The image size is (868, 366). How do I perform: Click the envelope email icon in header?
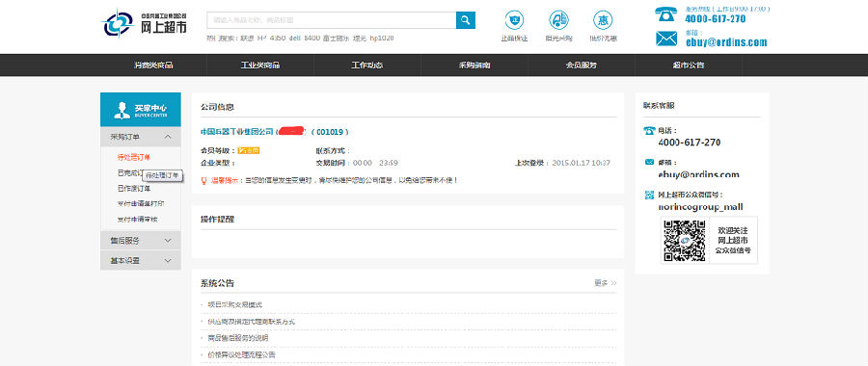click(666, 39)
